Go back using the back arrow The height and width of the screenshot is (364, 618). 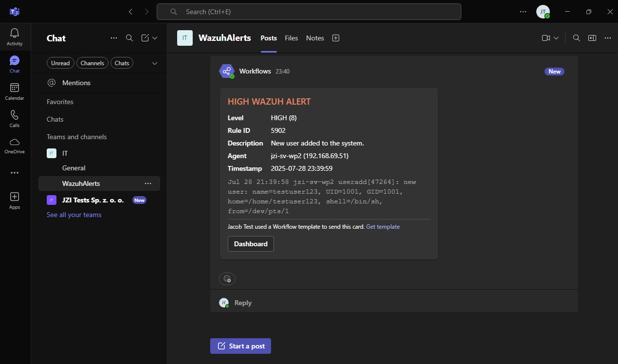[130, 12]
